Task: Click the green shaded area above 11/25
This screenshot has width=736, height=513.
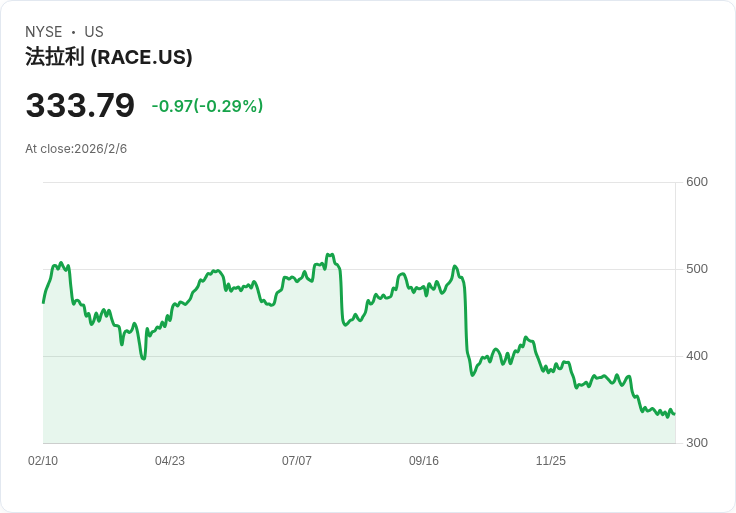Action: pyautogui.click(x=551, y=410)
